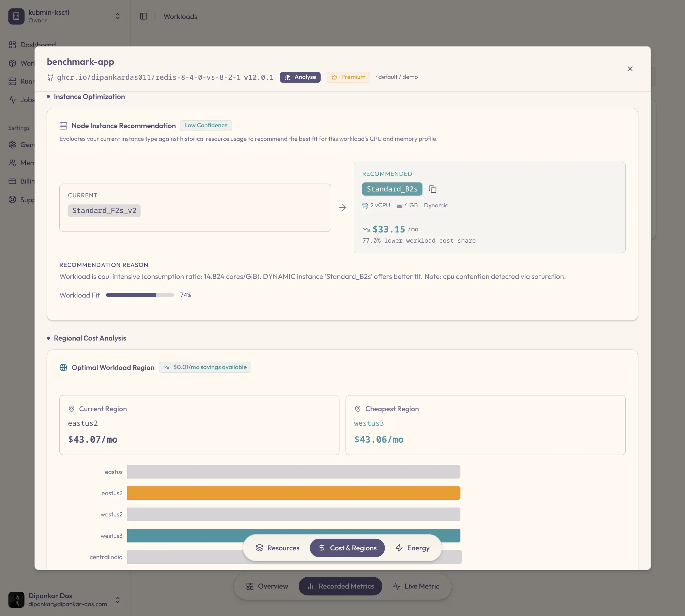
Task: Toggle the sidebar panel icon
Action: click(143, 16)
